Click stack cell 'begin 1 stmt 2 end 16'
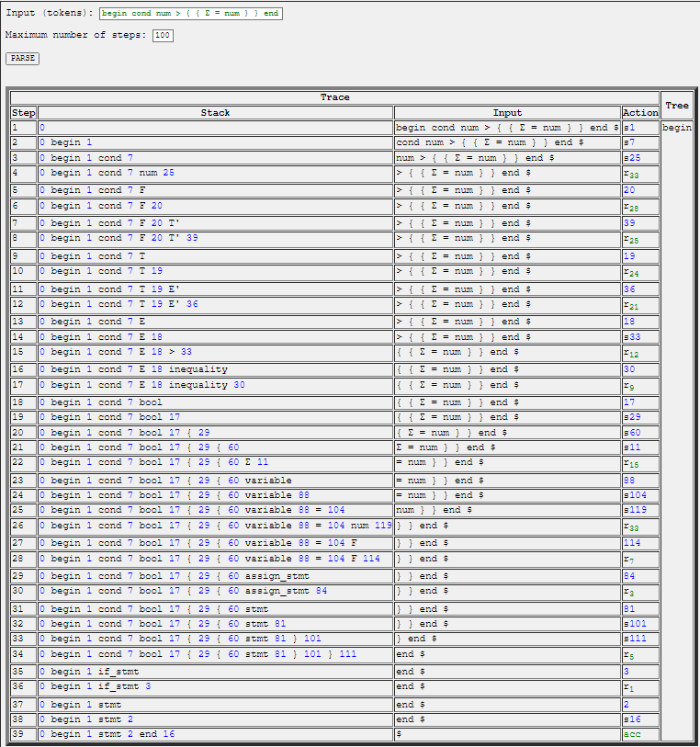Image resolution: width=700 pixels, height=747 pixels. click(215, 734)
